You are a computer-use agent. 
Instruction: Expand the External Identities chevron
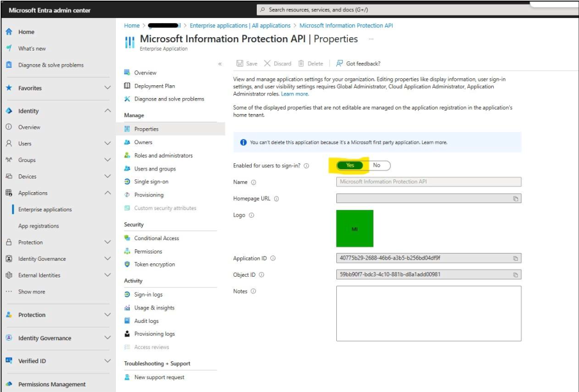point(108,275)
